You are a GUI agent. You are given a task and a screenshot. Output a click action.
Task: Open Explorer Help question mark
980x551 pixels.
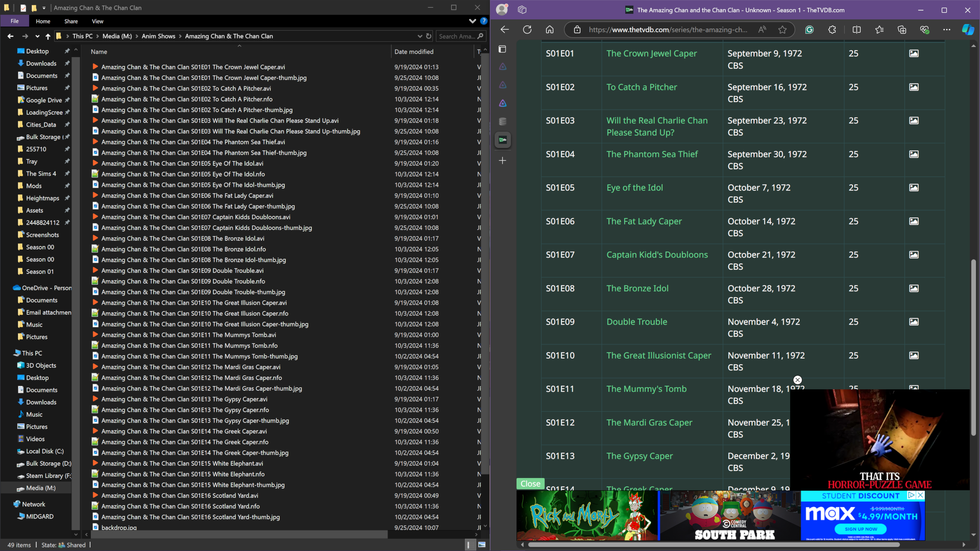click(483, 21)
